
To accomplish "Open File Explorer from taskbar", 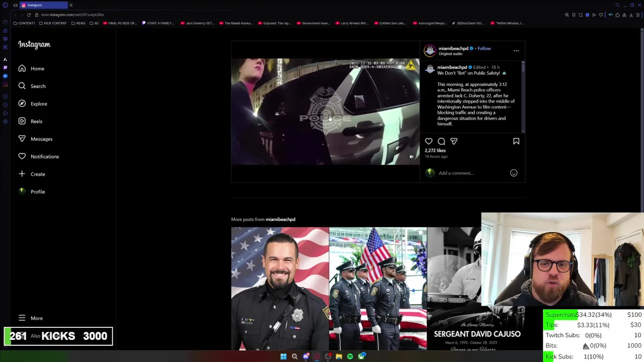I will pyautogui.click(x=339, y=356).
